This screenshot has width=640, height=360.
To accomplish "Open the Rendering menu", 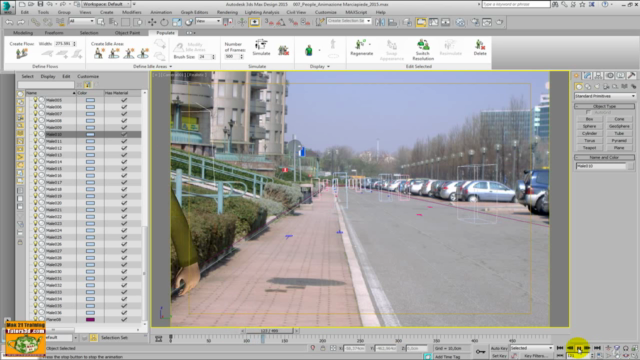I will [227, 13].
